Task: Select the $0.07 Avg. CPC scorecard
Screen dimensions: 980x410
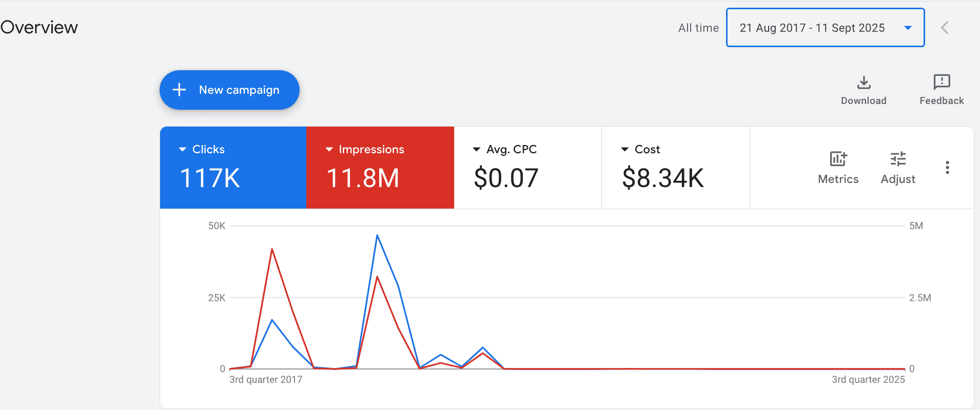Action: (x=527, y=168)
